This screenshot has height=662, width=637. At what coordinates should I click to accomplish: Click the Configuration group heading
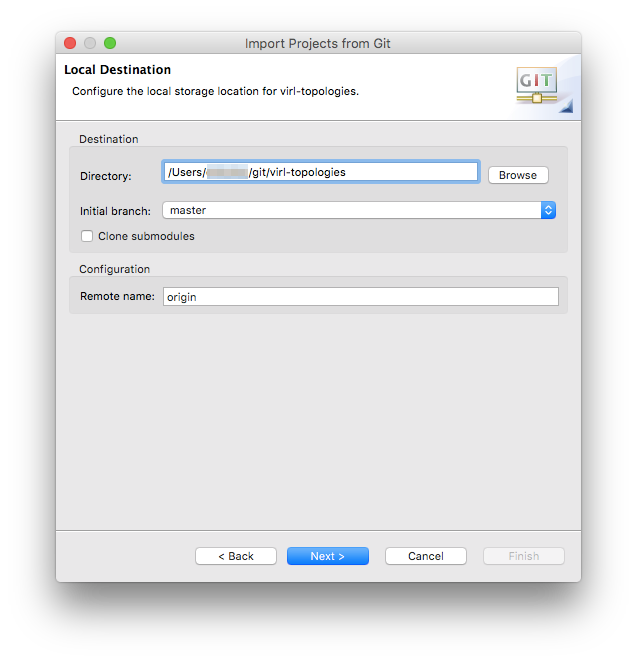coord(114,269)
